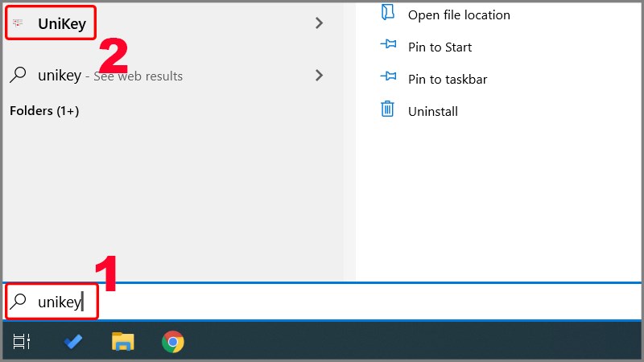
Task: Expand the UniKey result chevron arrow
Action: tap(319, 23)
